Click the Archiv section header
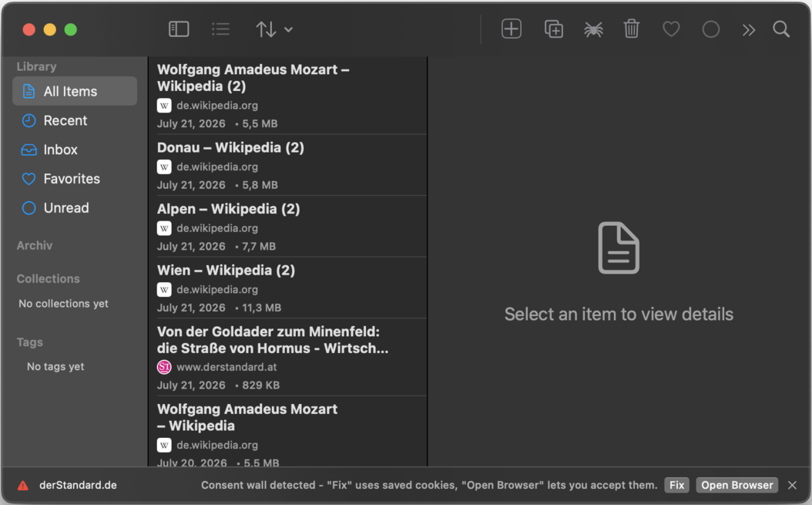The width and height of the screenshot is (812, 505). (35, 245)
